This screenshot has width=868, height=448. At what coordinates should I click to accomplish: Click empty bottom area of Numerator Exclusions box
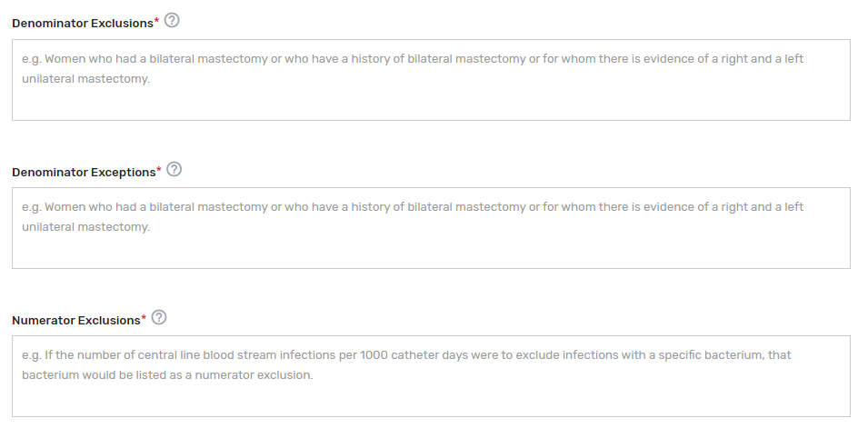coord(431,402)
